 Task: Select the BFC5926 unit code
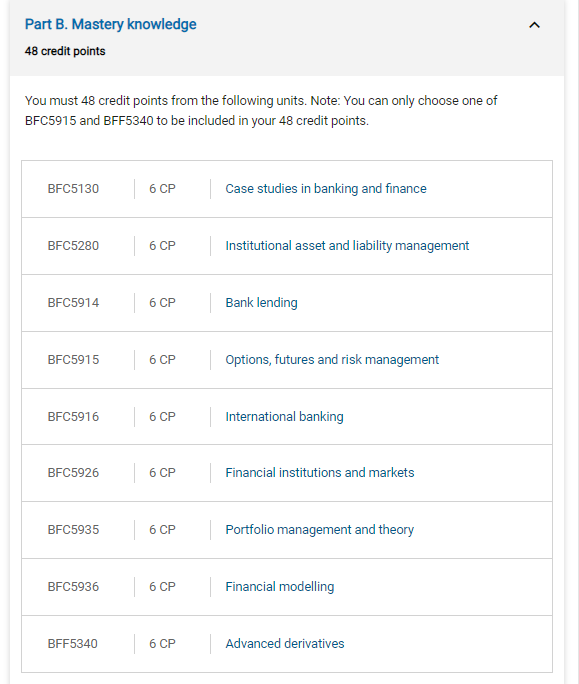point(73,472)
